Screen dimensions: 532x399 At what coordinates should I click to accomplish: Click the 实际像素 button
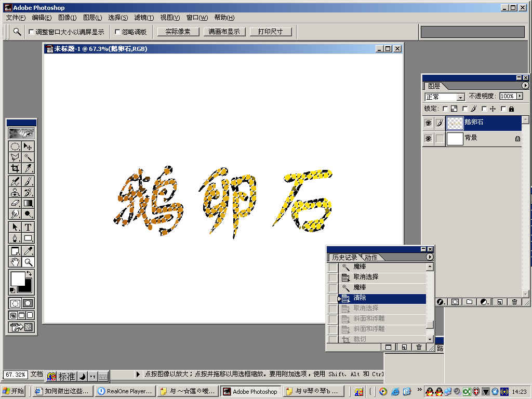click(178, 32)
